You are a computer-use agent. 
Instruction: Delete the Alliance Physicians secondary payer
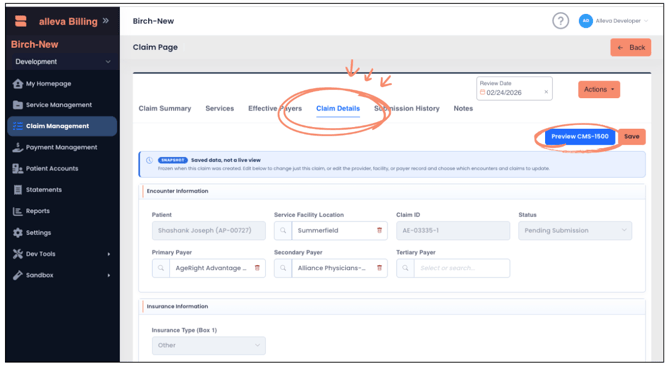[379, 268]
